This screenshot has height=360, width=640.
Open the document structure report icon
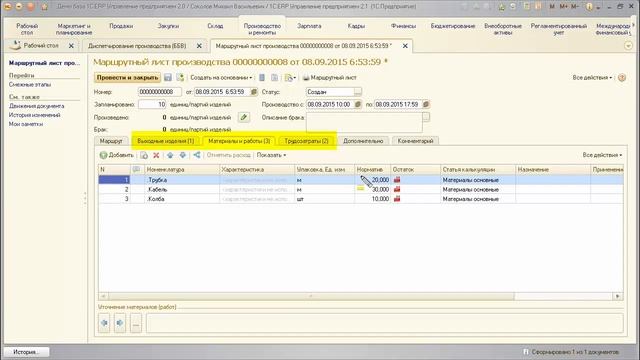pos(262,78)
